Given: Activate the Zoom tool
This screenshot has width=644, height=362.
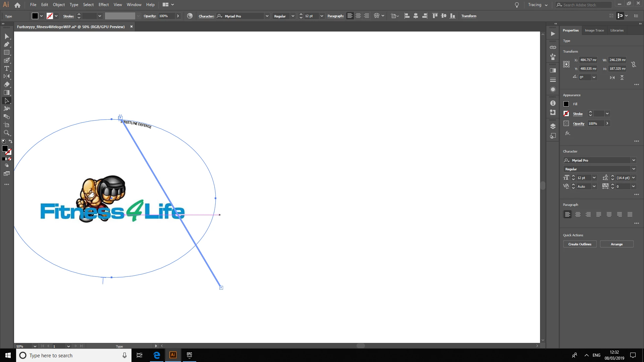Looking at the screenshot, I should point(7,133).
